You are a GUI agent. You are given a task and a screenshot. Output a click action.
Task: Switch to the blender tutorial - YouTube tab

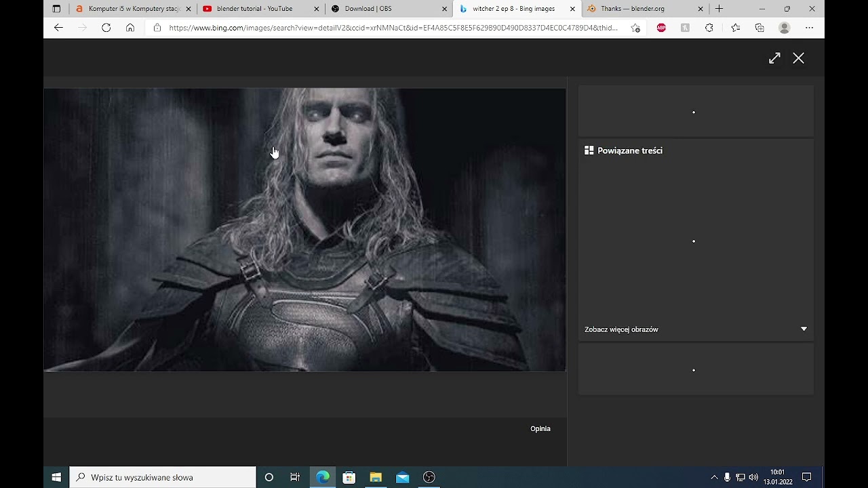point(260,9)
